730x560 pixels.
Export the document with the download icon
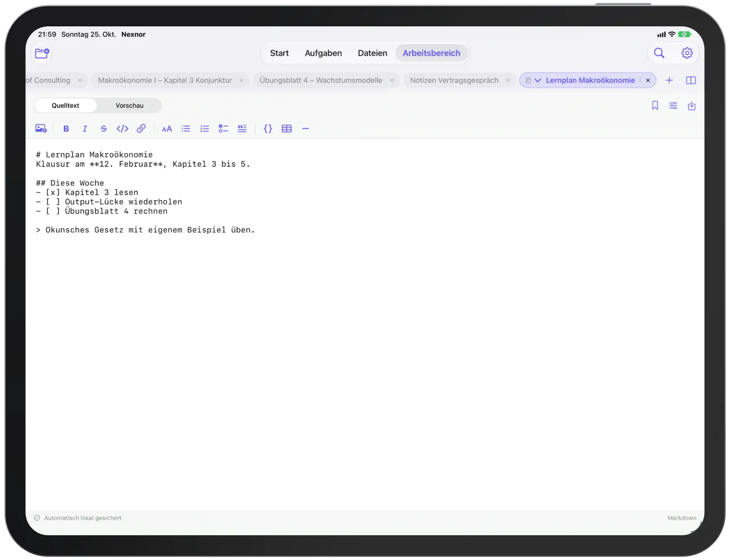692,105
